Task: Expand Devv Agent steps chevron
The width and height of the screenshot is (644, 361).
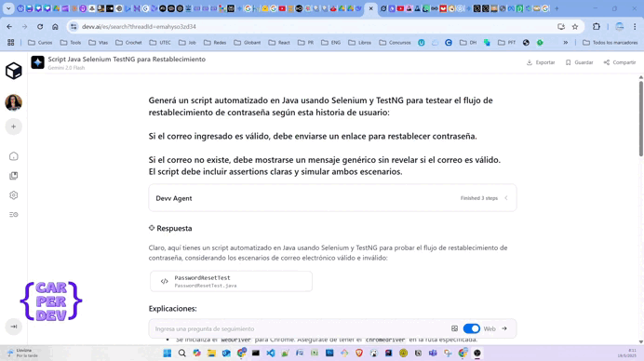Action: (506, 198)
